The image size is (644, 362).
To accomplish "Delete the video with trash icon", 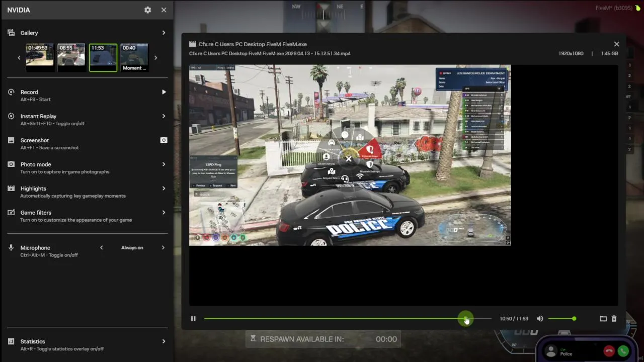I will 614,318.
